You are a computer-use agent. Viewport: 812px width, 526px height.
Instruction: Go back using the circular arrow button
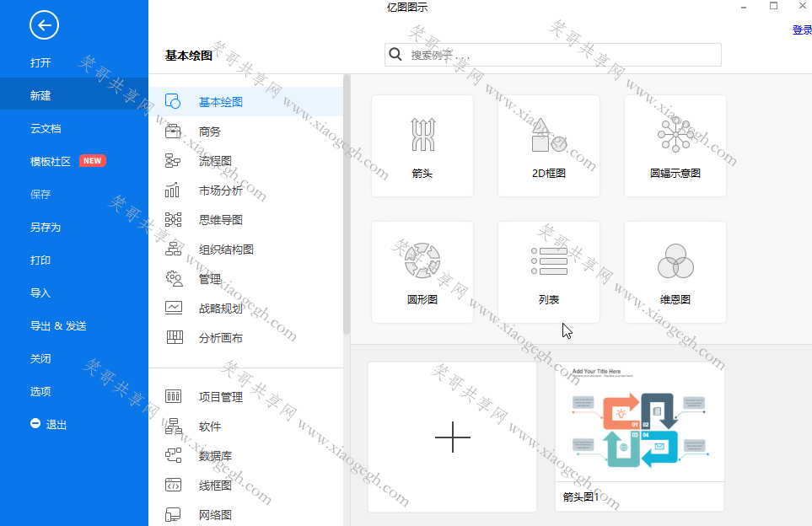pyautogui.click(x=44, y=24)
